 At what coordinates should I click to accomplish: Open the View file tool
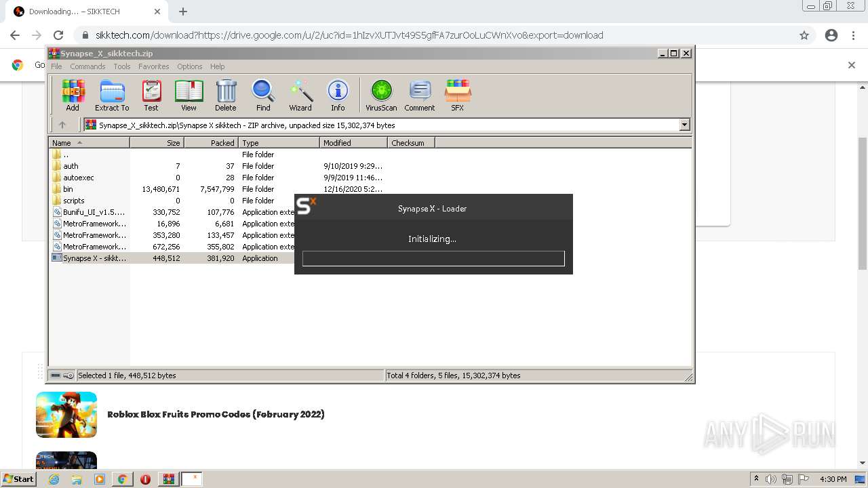[189, 95]
